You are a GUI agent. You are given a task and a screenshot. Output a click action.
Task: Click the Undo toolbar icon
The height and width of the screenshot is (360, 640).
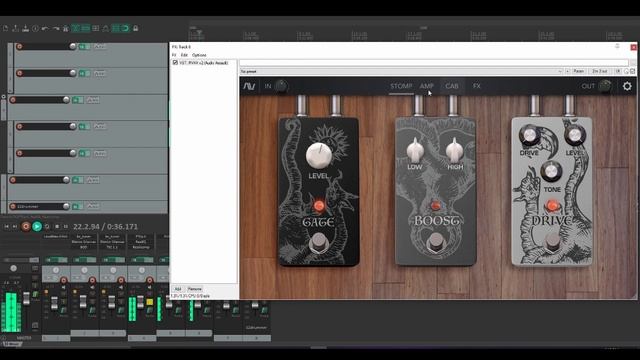[x=45, y=28]
